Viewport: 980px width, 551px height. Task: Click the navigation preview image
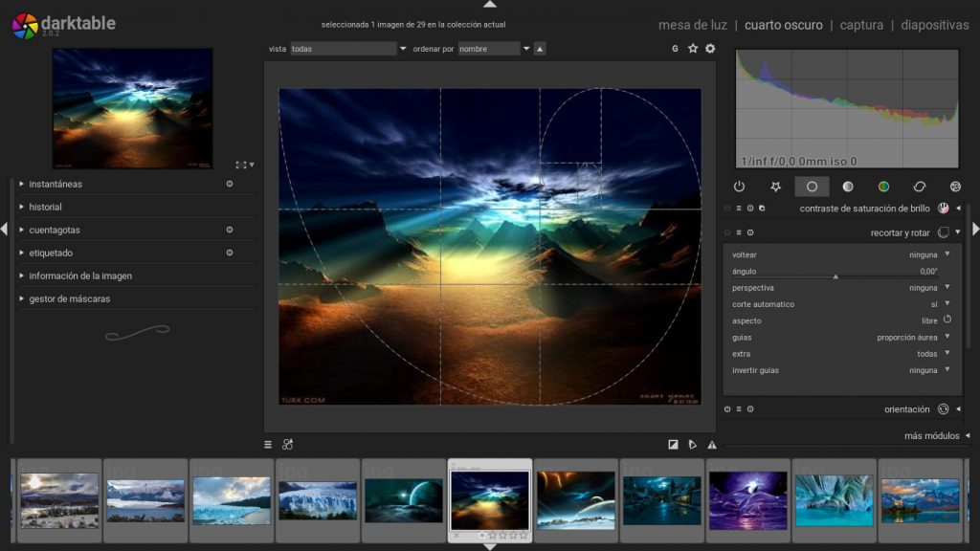pos(132,109)
